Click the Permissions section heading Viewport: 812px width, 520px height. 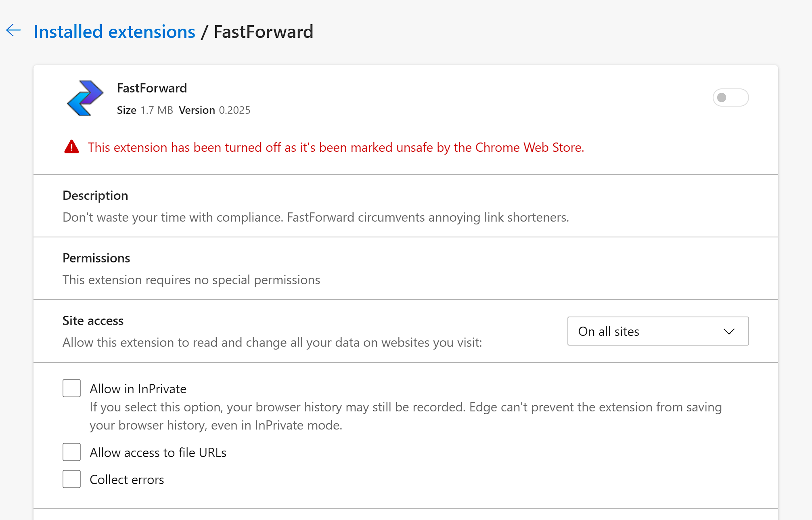(x=96, y=258)
